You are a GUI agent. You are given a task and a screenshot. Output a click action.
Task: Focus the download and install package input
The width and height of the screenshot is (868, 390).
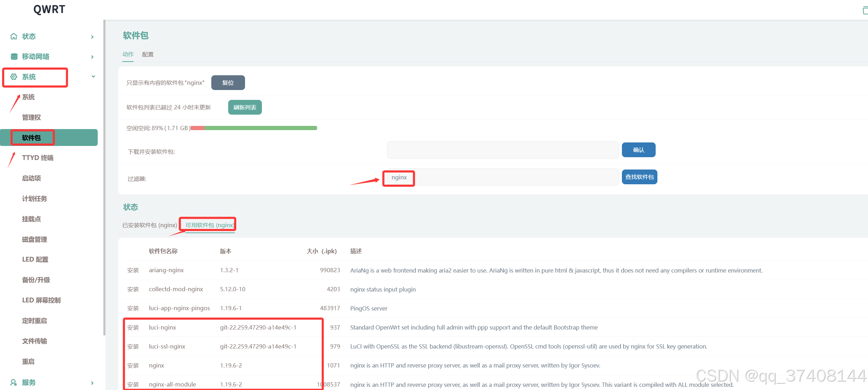[503, 150]
